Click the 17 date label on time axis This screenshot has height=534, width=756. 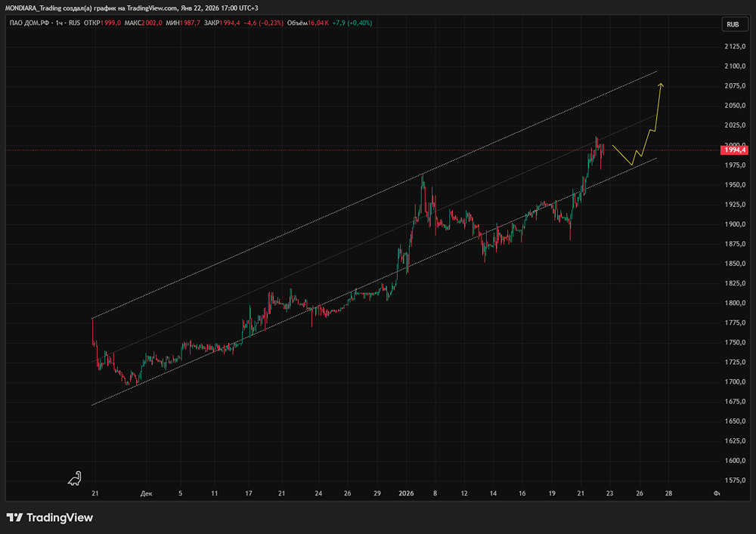pyautogui.click(x=249, y=493)
